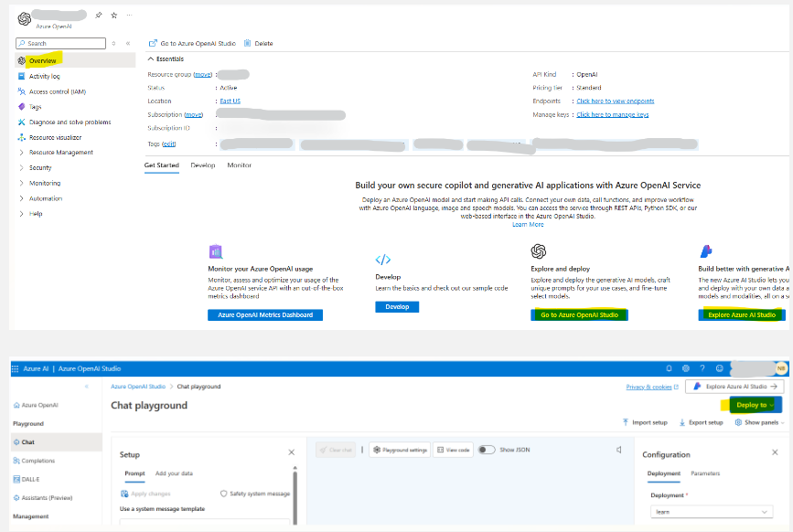The height and width of the screenshot is (532, 793).
Task: Select DALL-E in the Studio sidebar
Action: [x=32, y=479]
